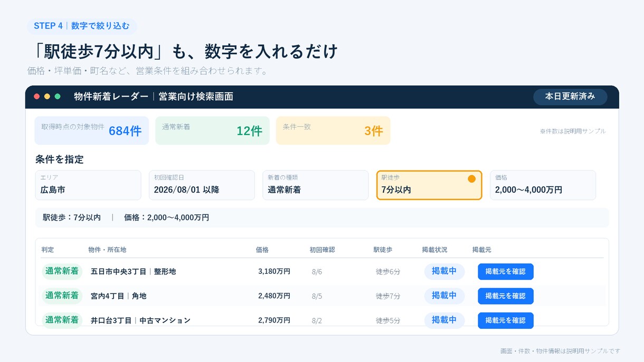Click the green window maximize dot

(58, 97)
